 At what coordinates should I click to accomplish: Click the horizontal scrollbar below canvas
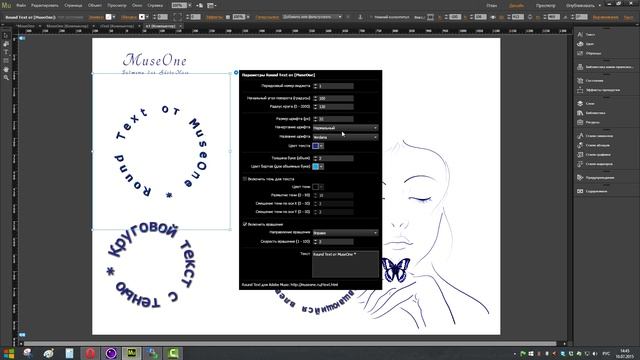(290, 344)
